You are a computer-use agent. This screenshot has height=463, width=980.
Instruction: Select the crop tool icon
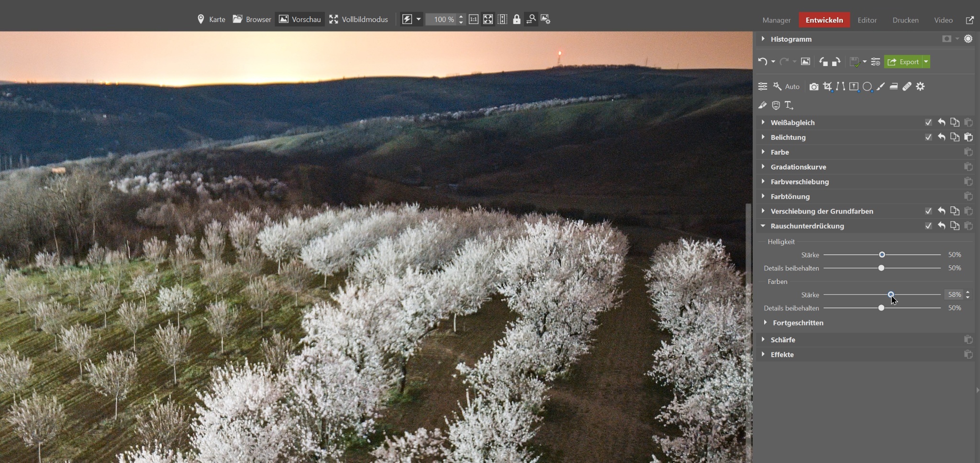(x=827, y=87)
